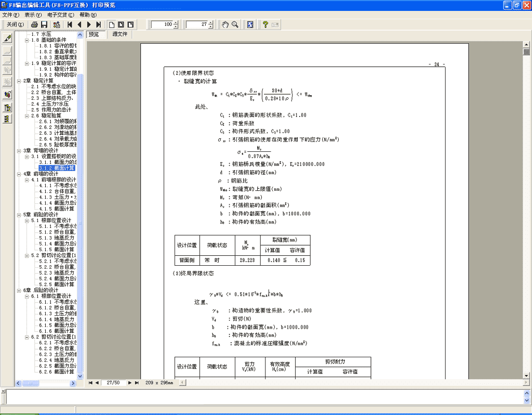Viewport: 532px width, 415px height.
Task: Click the pen edit icon in left sidebar
Action: [7, 38]
